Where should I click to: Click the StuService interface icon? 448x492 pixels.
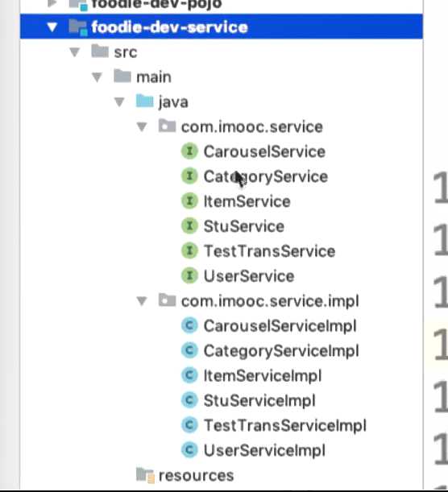pyautogui.click(x=189, y=226)
